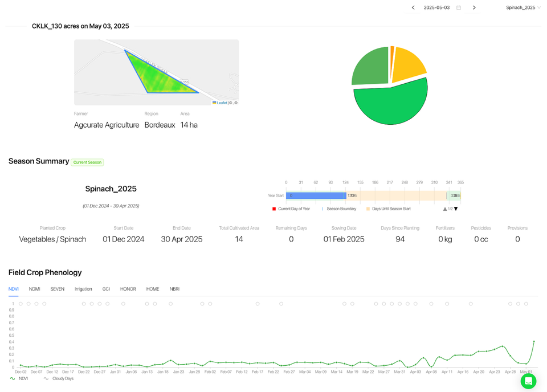
Task: Click the Field Crop Phenology heading
Action: (x=45, y=272)
